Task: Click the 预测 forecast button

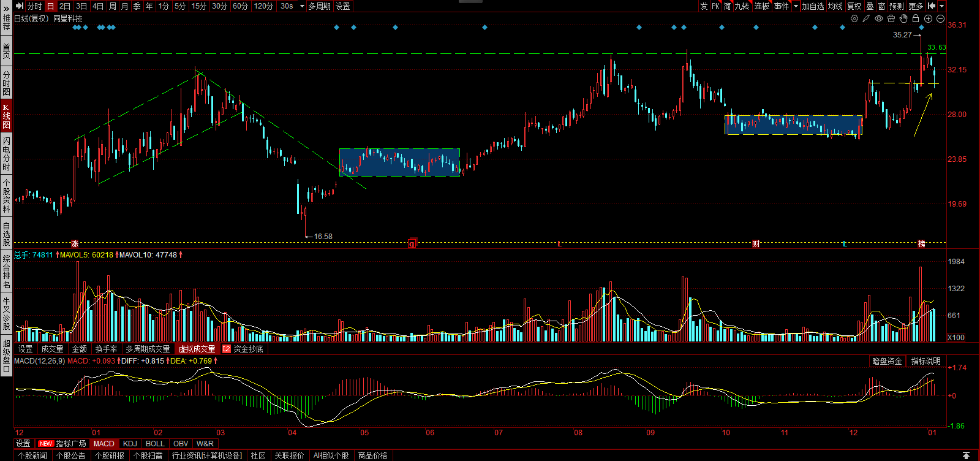Action: (x=897, y=6)
